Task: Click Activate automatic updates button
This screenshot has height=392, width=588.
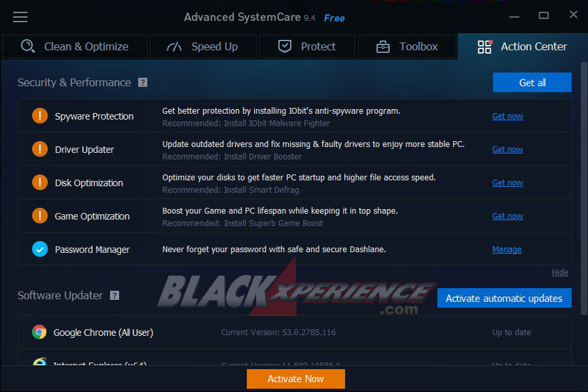Action: pyautogui.click(x=504, y=298)
